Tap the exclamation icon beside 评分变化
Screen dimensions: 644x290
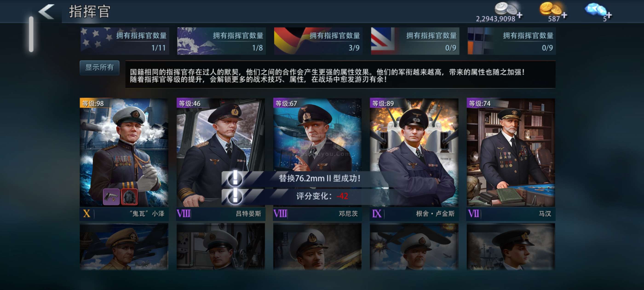[x=235, y=196]
